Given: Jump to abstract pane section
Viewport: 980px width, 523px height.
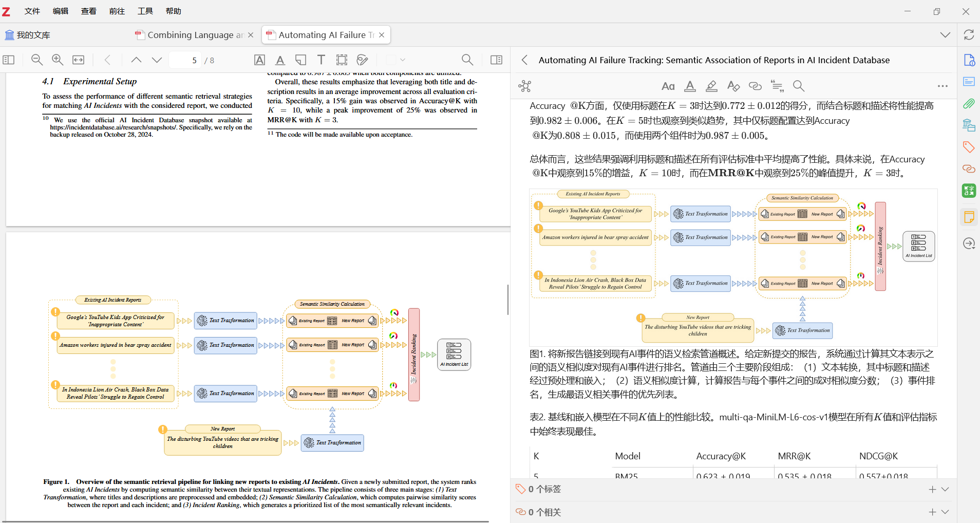Looking at the screenshot, I should pos(969,82).
